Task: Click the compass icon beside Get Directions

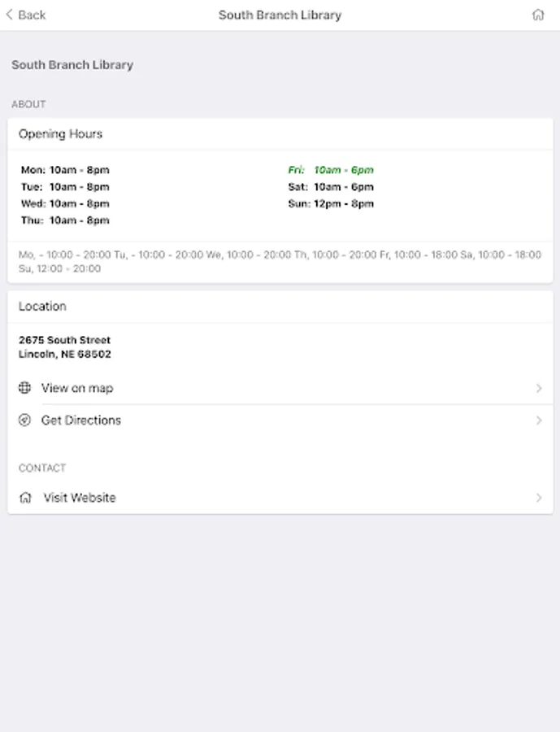Action: pyautogui.click(x=25, y=420)
